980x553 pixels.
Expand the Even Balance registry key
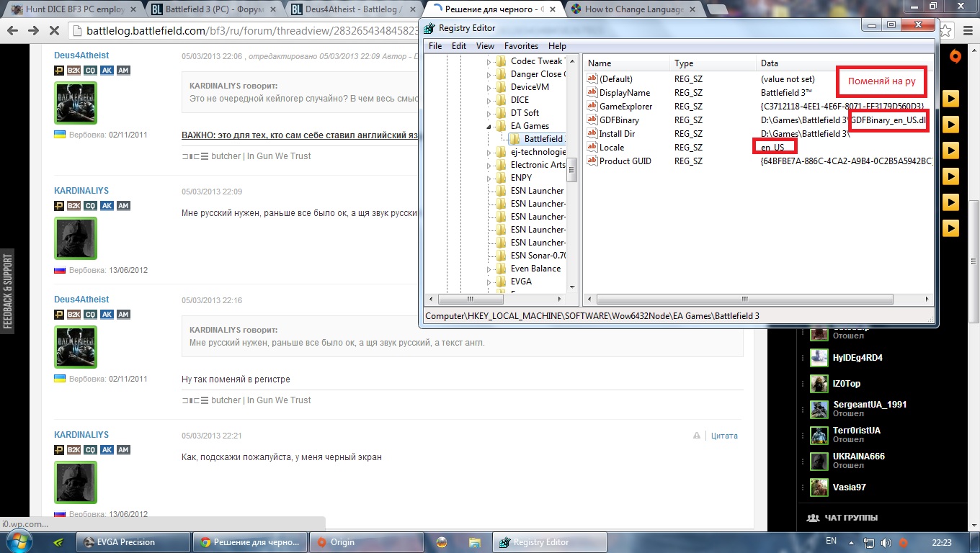(x=489, y=269)
